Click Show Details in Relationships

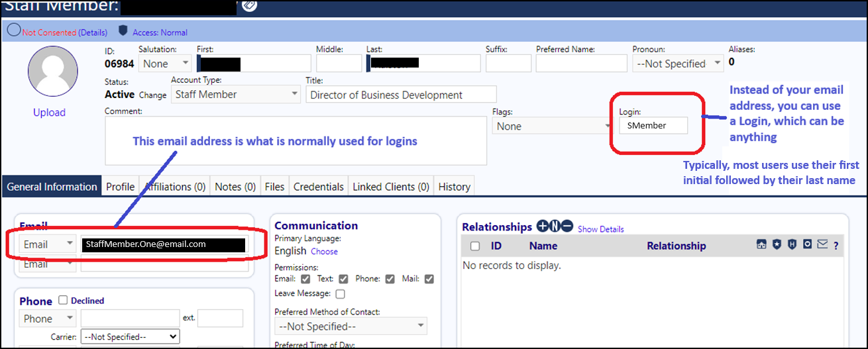(601, 229)
